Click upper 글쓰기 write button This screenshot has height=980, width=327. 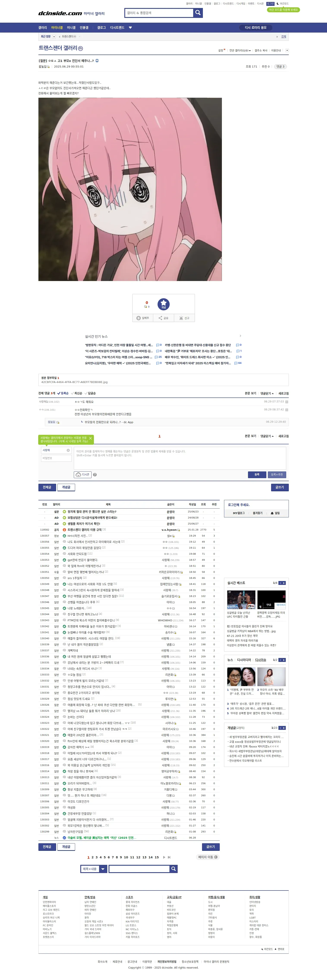coord(280,487)
